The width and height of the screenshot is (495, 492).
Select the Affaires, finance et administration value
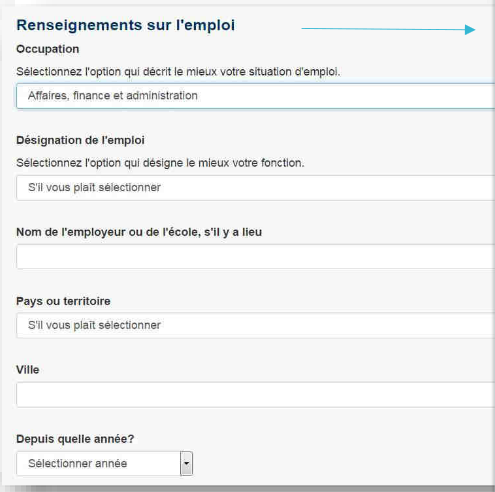point(113,96)
